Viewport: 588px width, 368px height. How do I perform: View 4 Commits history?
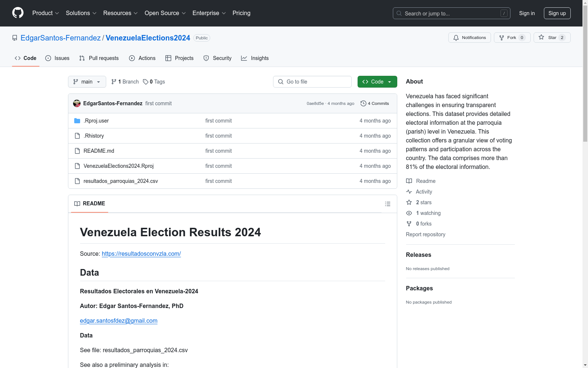[x=375, y=103]
